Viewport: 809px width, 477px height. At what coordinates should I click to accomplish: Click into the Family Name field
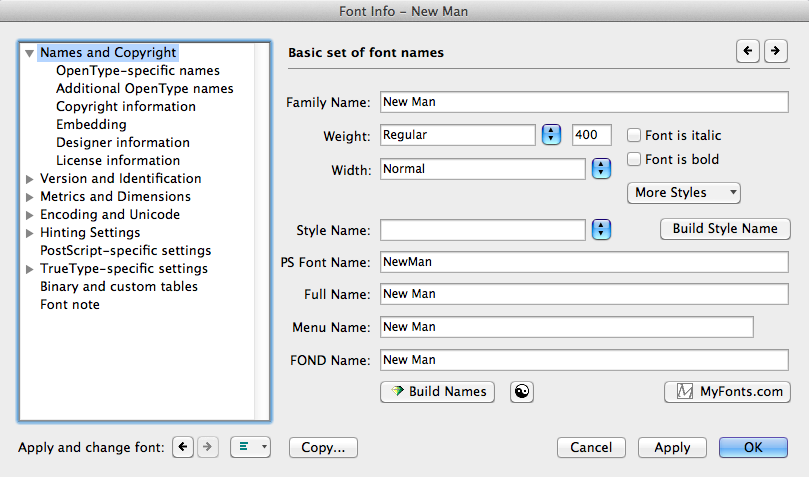coord(584,102)
